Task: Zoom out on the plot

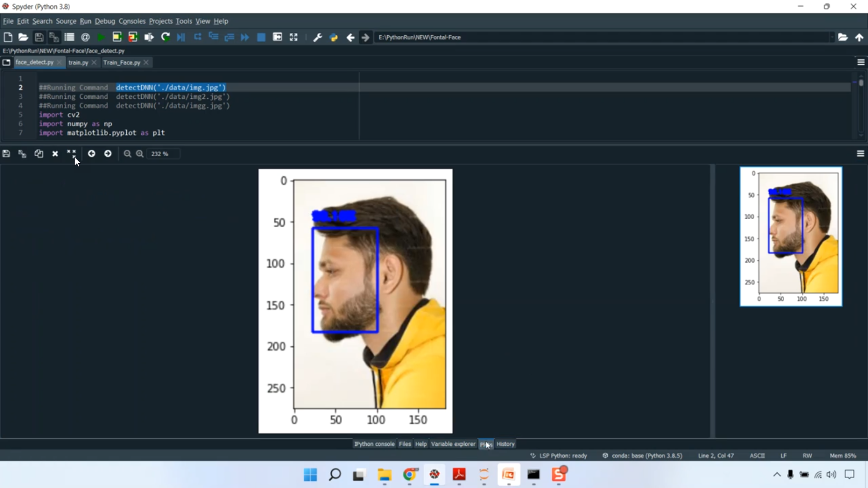Action: (127, 154)
